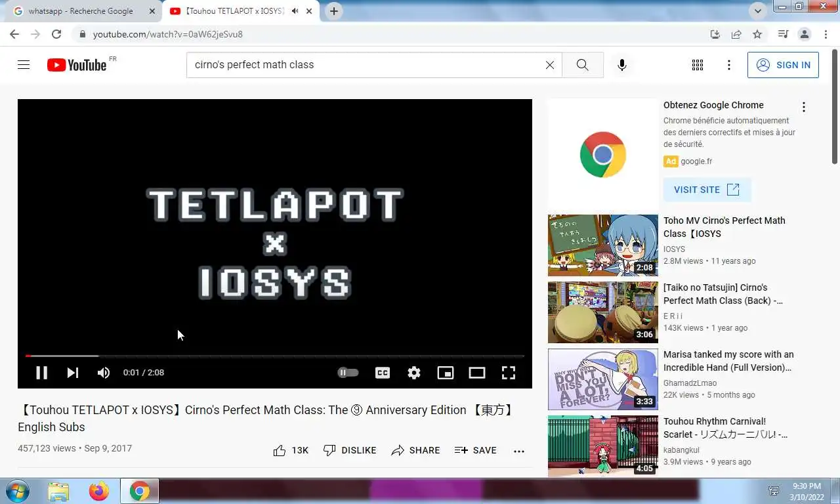Switch to whatsapp Recherche Google tab

point(81,11)
